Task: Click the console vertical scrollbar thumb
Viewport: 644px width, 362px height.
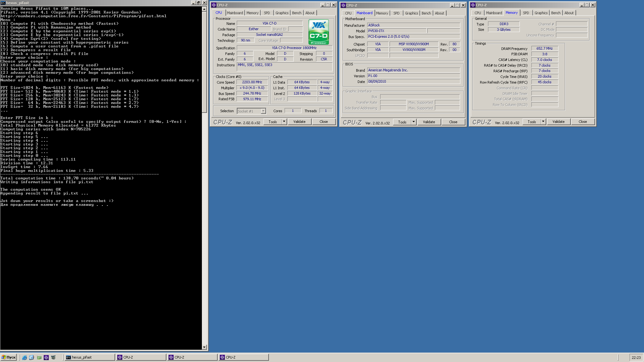Action: [204, 62]
